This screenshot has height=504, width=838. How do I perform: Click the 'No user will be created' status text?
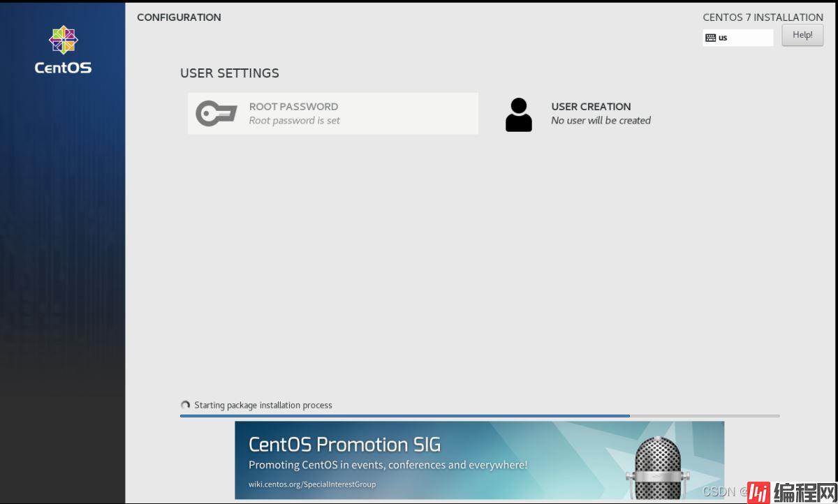[x=601, y=121]
